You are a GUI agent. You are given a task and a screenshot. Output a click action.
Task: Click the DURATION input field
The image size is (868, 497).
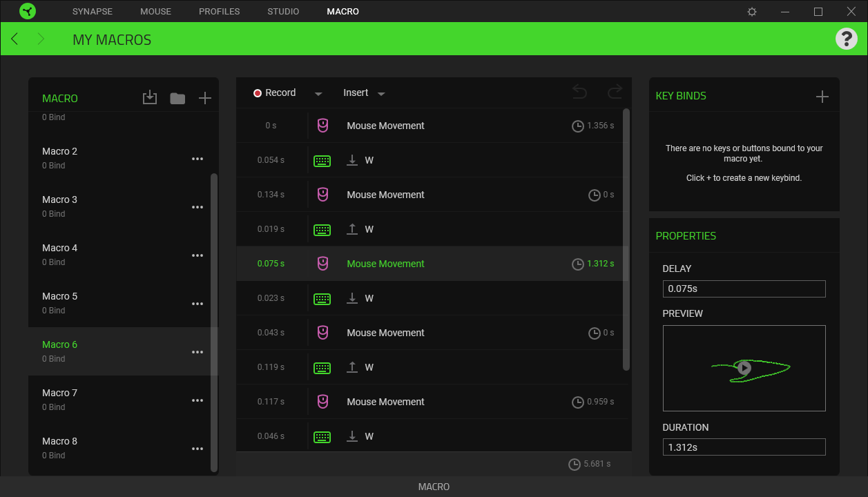coord(744,447)
